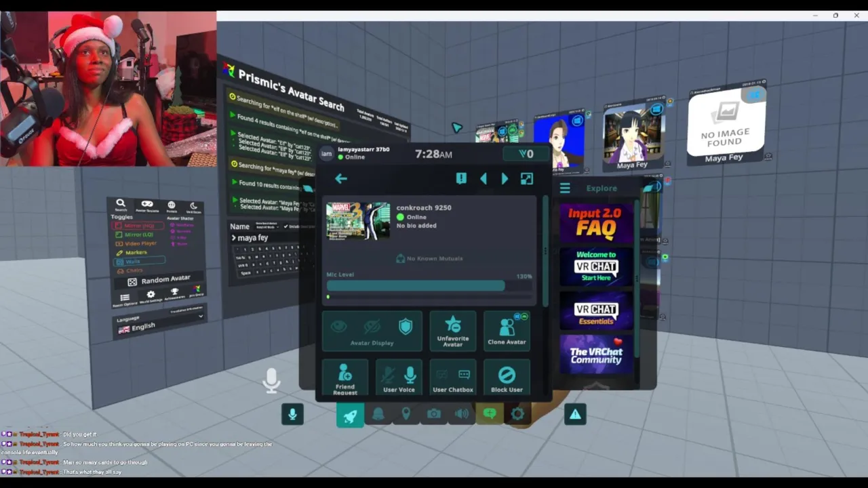The width and height of the screenshot is (868, 488).
Task: Show user chatbox with chat bubble icon
Action: click(465, 374)
